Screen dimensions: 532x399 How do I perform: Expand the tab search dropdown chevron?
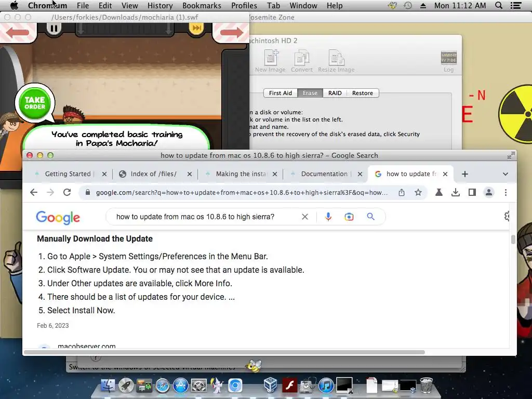click(x=505, y=174)
